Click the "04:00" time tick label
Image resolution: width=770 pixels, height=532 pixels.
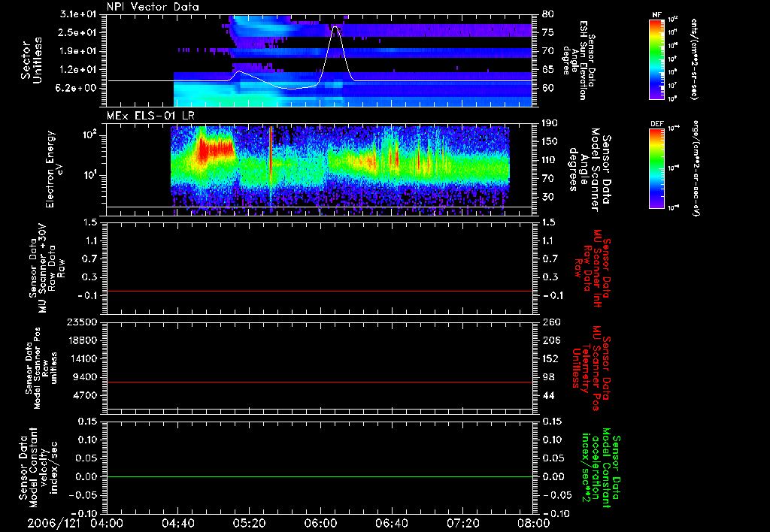(x=107, y=523)
